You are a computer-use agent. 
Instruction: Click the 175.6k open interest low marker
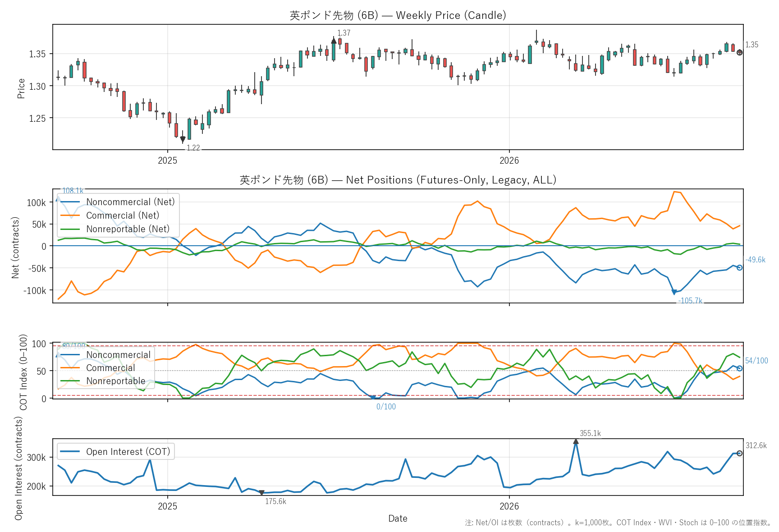coord(261,493)
